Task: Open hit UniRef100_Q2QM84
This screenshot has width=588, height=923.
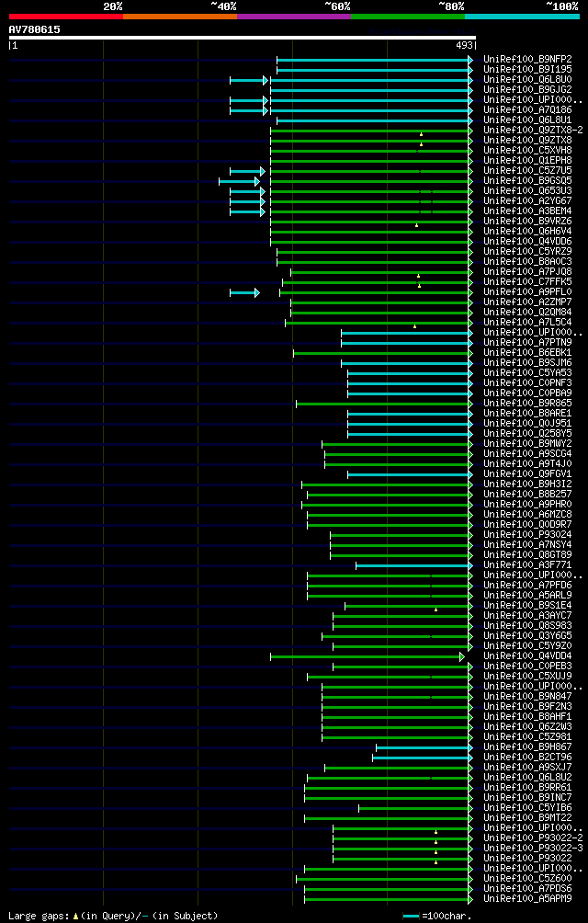Action: (527, 312)
